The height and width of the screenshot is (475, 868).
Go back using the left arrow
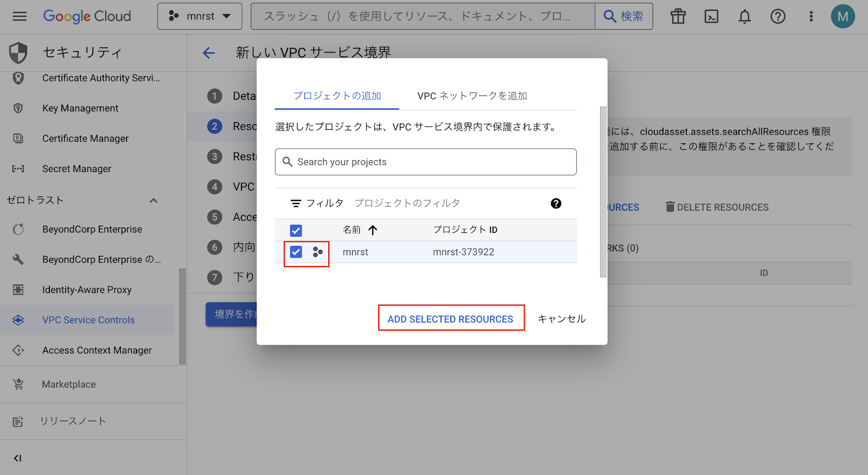pyautogui.click(x=209, y=53)
